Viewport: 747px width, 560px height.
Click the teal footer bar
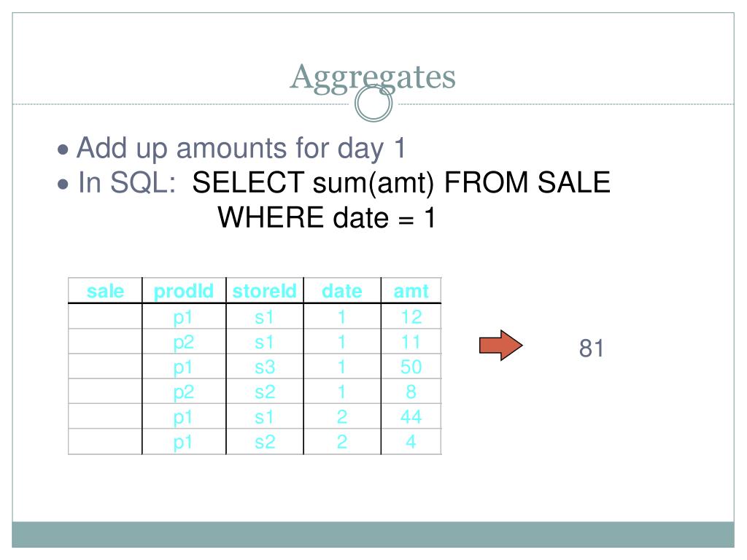(373, 534)
